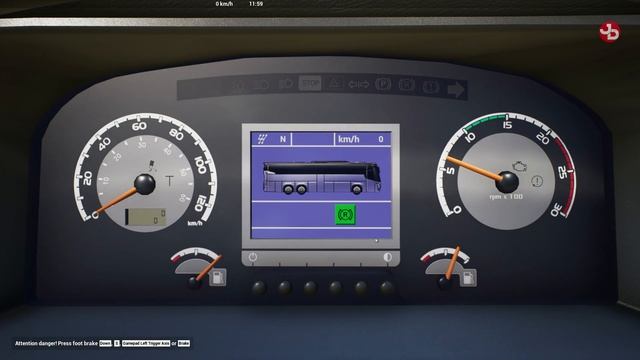640x360 pixels.
Task: Click the tachograph icon inside speedometer
Action: point(153,165)
